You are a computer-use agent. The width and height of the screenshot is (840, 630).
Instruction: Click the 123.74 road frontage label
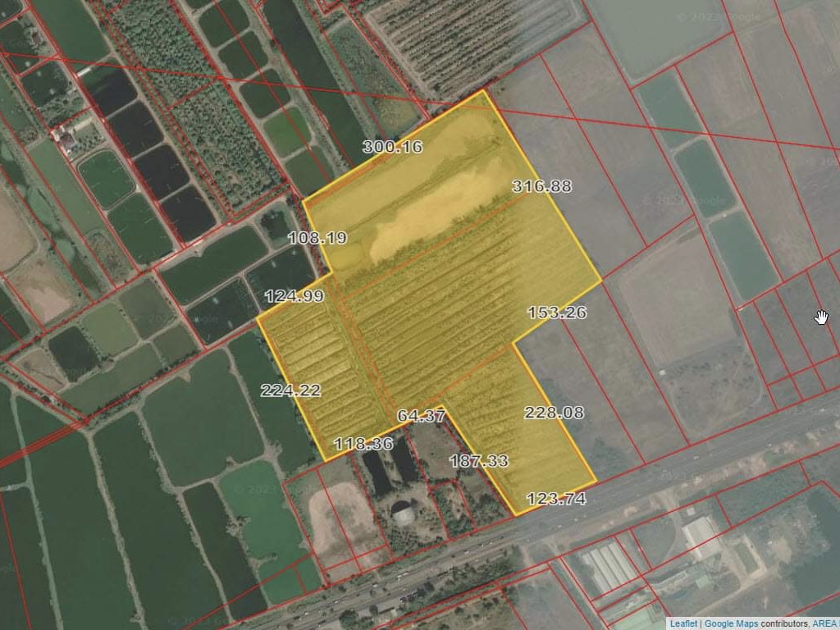(x=555, y=499)
